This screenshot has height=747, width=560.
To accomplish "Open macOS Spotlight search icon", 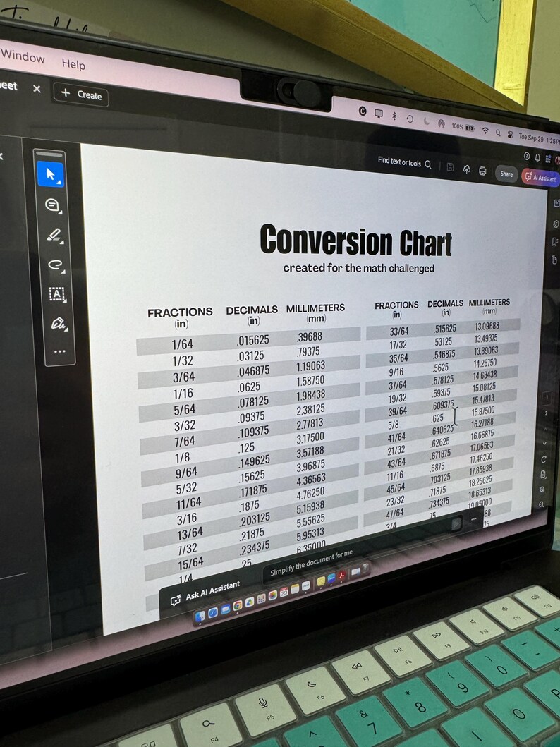I will [498, 133].
